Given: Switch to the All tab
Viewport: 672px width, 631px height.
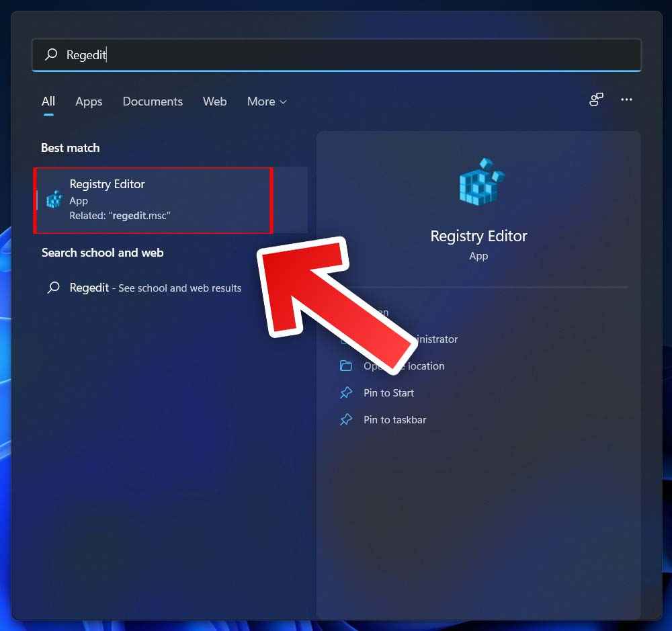Looking at the screenshot, I should click(48, 101).
